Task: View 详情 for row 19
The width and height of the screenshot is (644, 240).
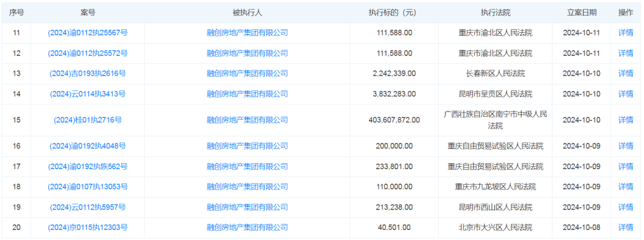Action: tap(626, 207)
